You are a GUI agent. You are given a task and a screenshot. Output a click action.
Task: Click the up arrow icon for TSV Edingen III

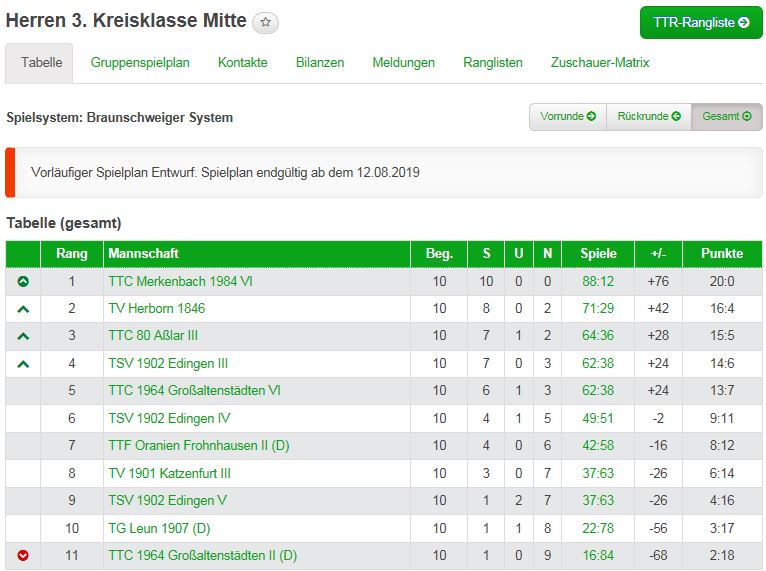coord(23,364)
